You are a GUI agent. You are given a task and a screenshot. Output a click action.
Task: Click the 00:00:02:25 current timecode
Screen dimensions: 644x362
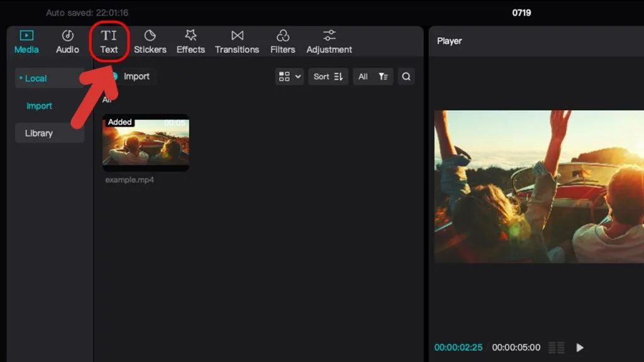click(458, 348)
